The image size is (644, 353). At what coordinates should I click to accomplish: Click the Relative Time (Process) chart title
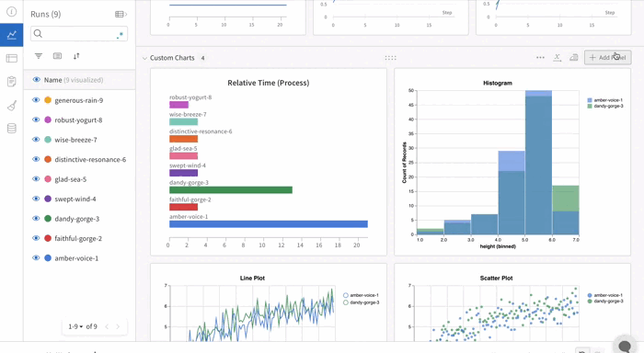click(269, 83)
